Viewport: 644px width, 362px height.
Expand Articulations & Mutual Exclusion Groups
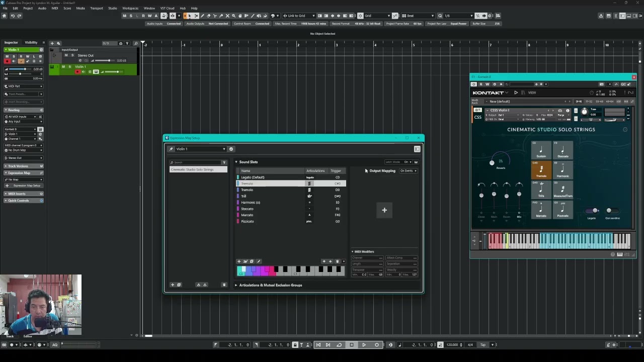pos(236,285)
